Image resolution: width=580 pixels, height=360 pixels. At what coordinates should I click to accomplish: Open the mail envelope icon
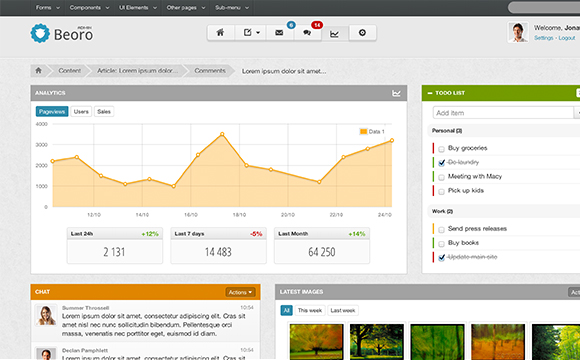click(279, 33)
